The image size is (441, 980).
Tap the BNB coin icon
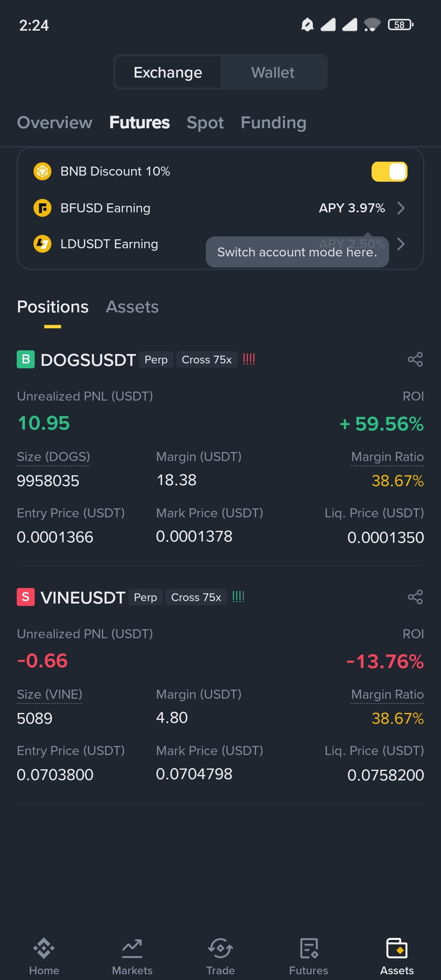pos(42,171)
